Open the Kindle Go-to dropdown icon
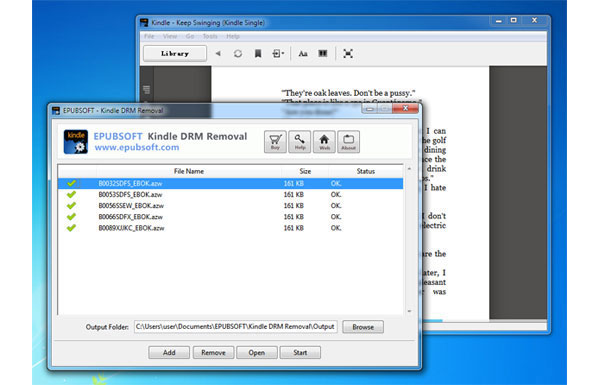This screenshot has width=600, height=385. (278, 54)
